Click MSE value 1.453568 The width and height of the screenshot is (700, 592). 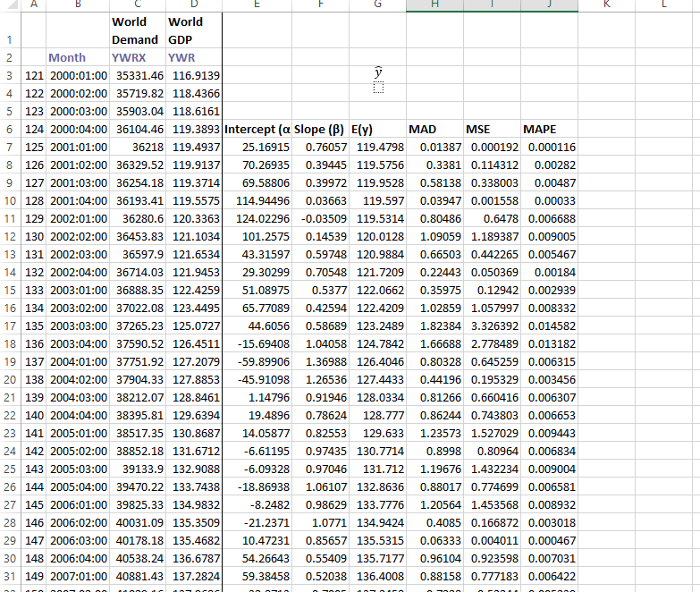(x=492, y=504)
